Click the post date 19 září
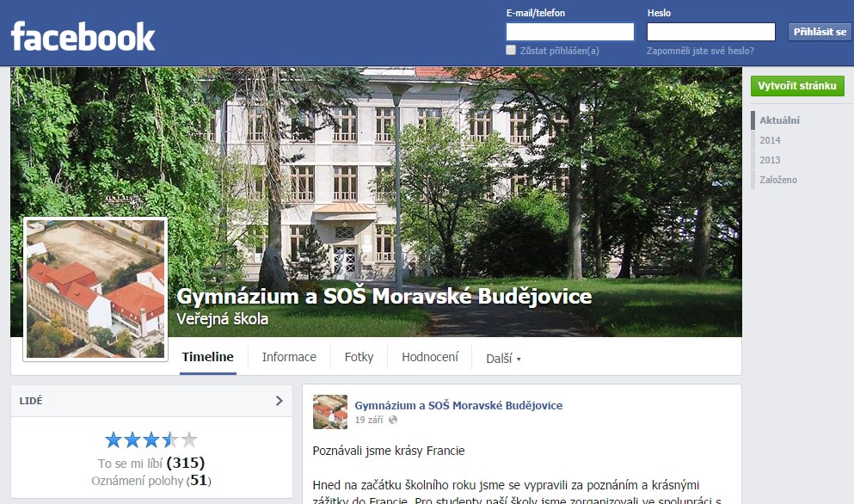This screenshot has height=504, width=854. click(369, 420)
